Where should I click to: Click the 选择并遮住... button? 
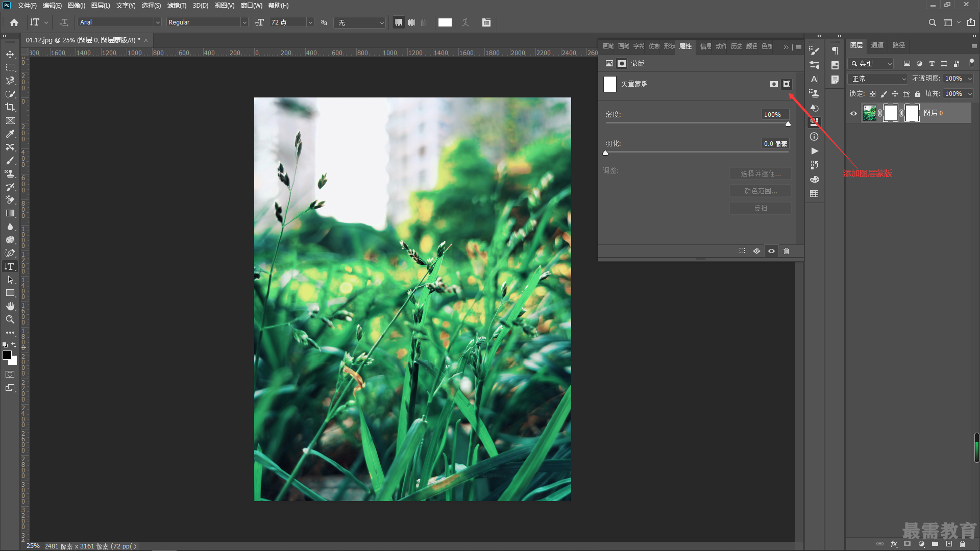(761, 173)
